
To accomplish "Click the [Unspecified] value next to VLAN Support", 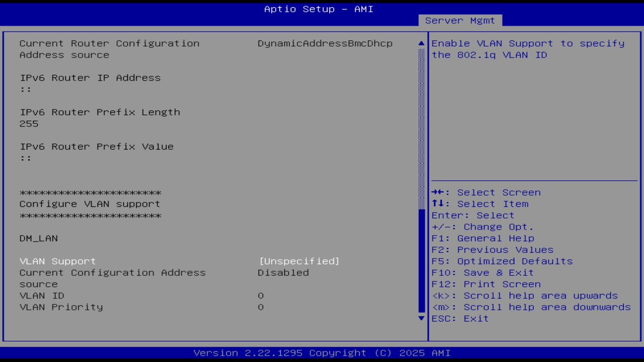I will click(x=299, y=261).
